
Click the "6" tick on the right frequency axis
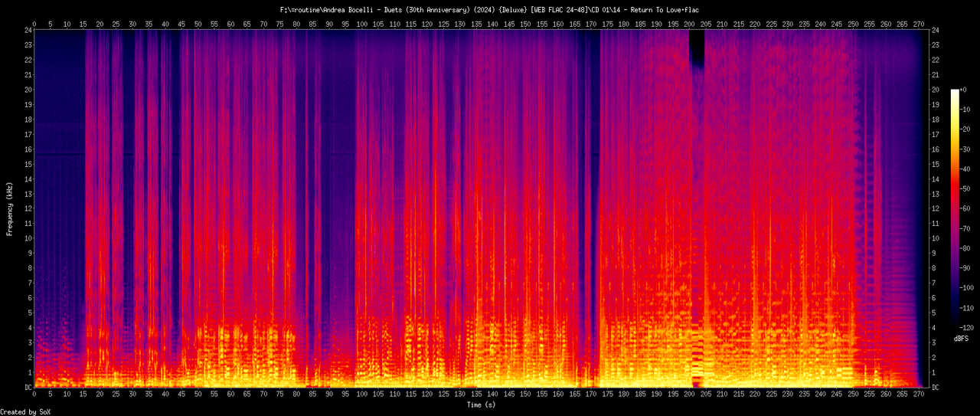click(933, 298)
